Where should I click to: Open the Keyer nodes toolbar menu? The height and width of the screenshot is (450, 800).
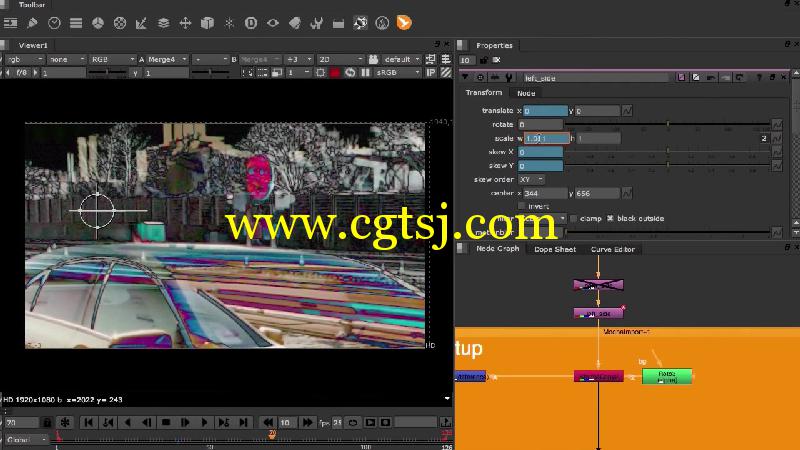(x=141, y=23)
